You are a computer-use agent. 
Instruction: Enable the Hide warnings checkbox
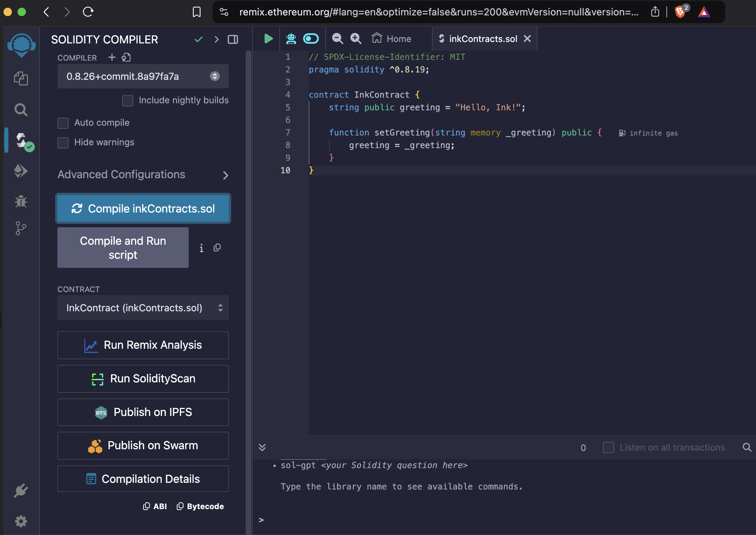[63, 142]
